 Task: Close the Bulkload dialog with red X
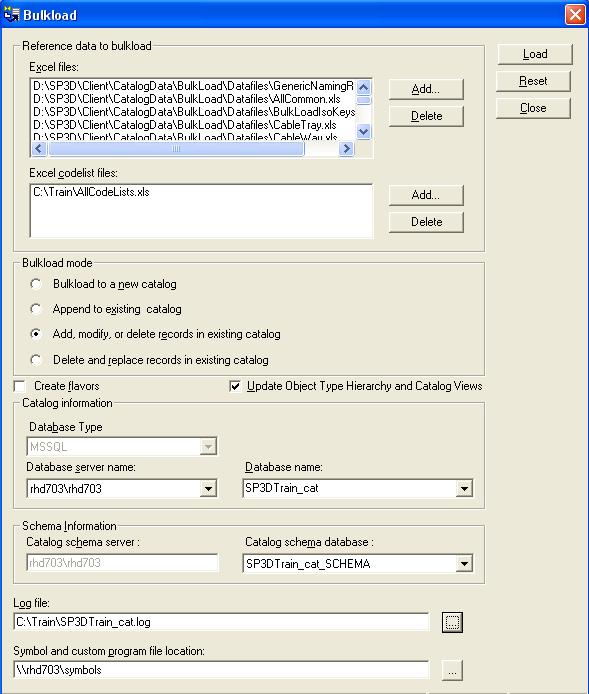575,15
